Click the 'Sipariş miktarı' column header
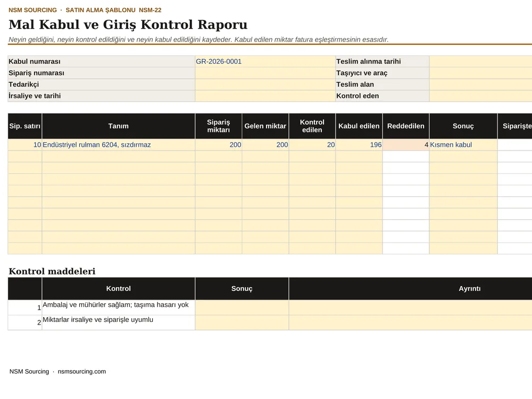 coord(219,126)
